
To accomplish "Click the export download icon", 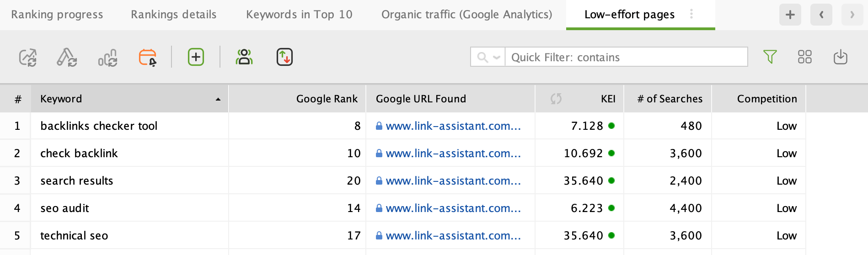I will (840, 57).
